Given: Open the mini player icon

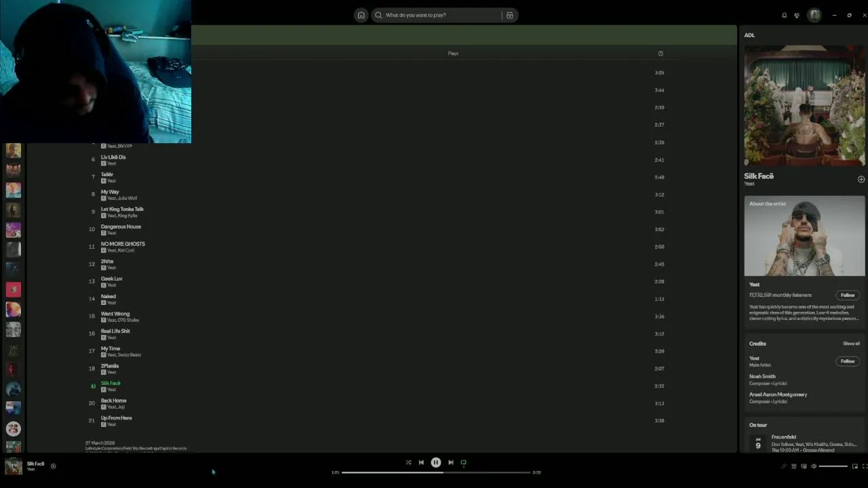Looking at the screenshot, I should click(x=855, y=466).
